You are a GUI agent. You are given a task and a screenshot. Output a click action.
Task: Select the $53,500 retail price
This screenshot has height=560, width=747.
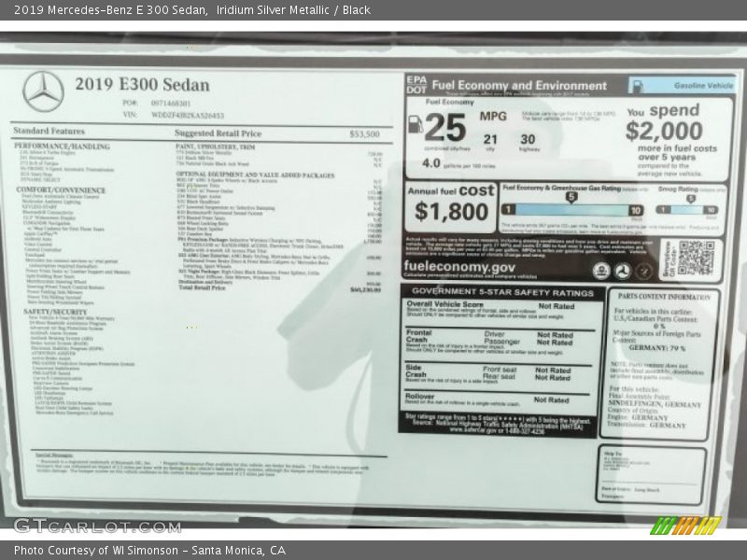point(364,134)
